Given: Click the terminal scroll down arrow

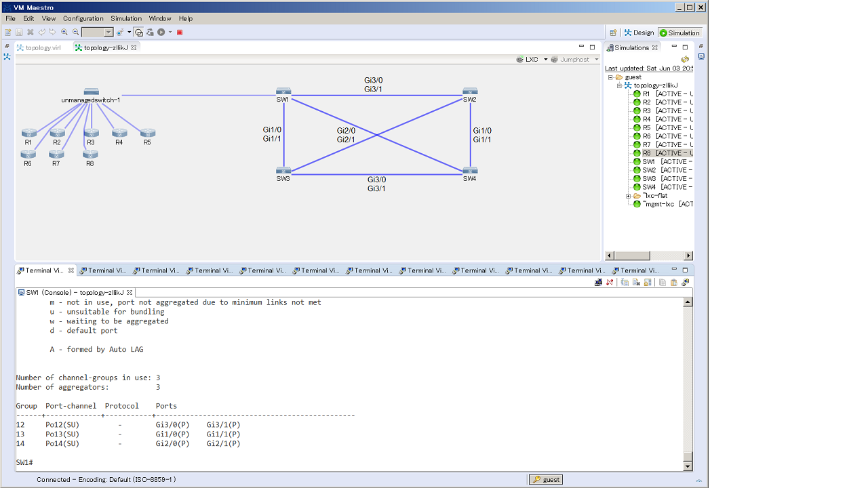Looking at the screenshot, I should [x=688, y=466].
